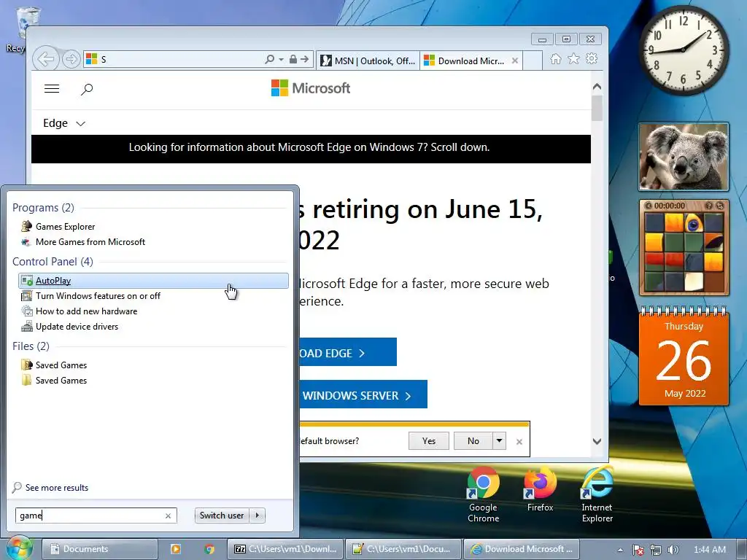Go forward in Internet Explorer
Viewport: 747px width, 560px height.
tap(71, 59)
